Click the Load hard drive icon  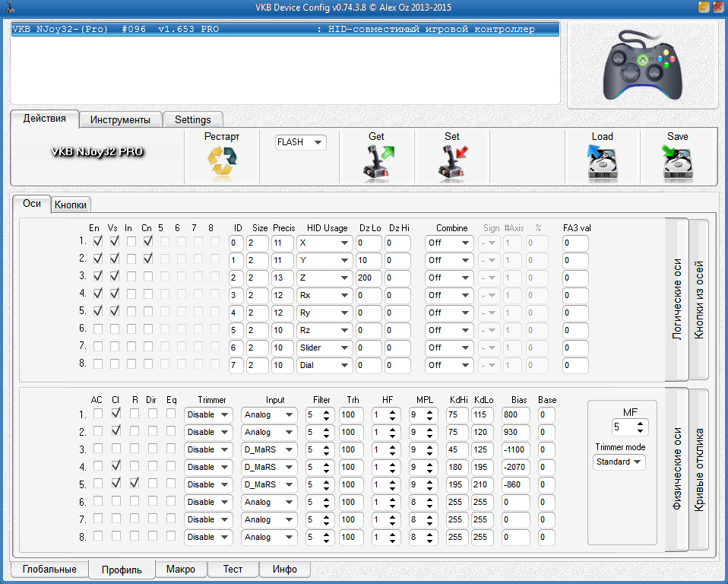[x=602, y=163]
